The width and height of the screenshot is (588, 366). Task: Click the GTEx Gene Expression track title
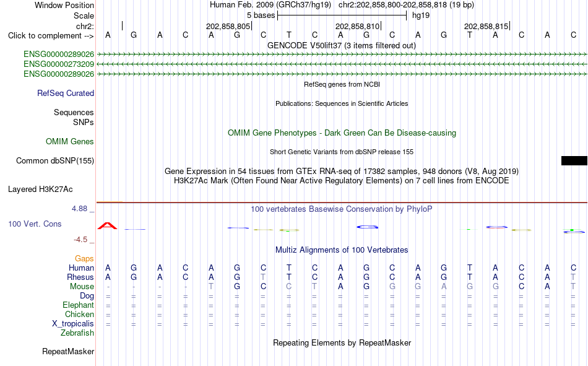coord(342,171)
